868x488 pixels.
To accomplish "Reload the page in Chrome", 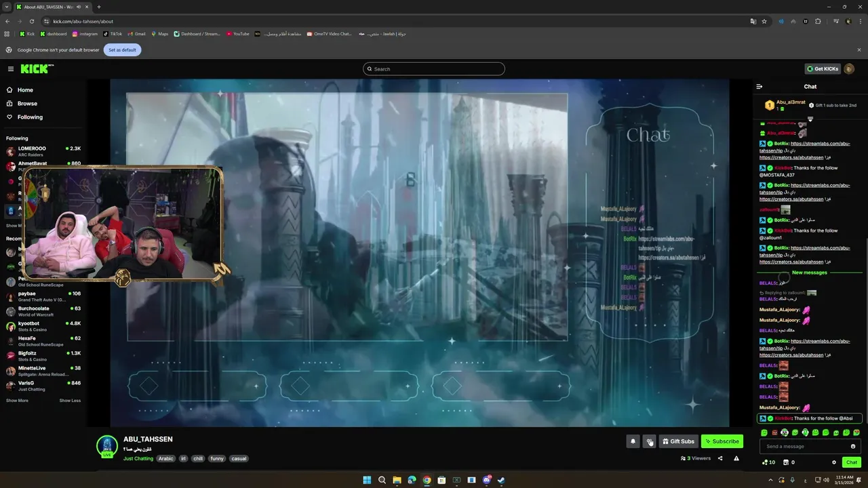I will pos(31,21).
